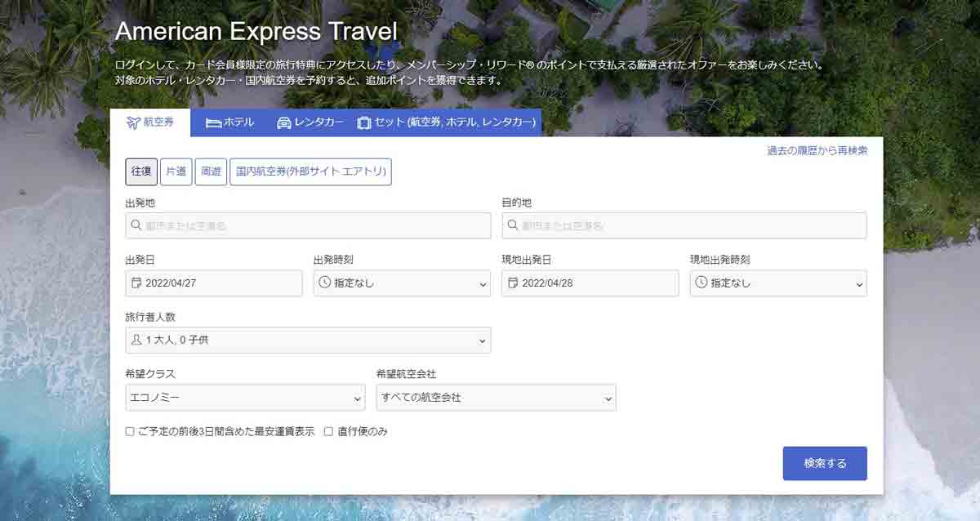This screenshot has width=980, height=521.
Task: Click the calendar icon in the 現地出発日 field
Action: click(x=513, y=283)
